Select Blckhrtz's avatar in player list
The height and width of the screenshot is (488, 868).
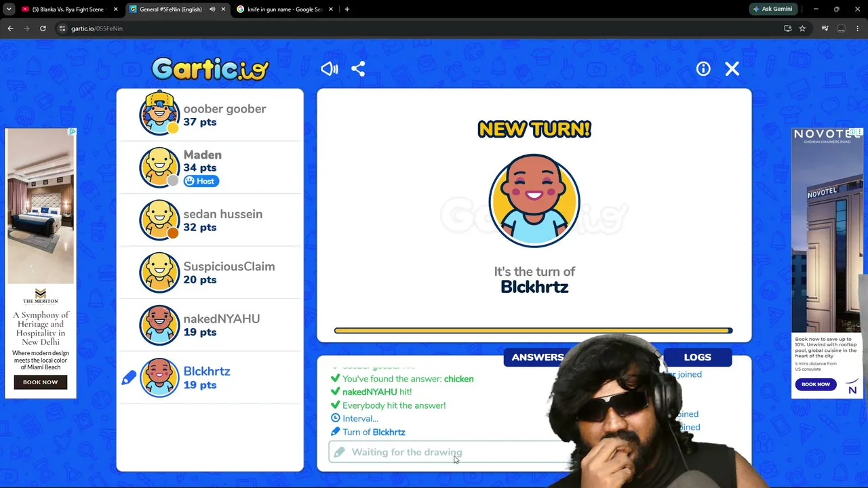pos(159,378)
